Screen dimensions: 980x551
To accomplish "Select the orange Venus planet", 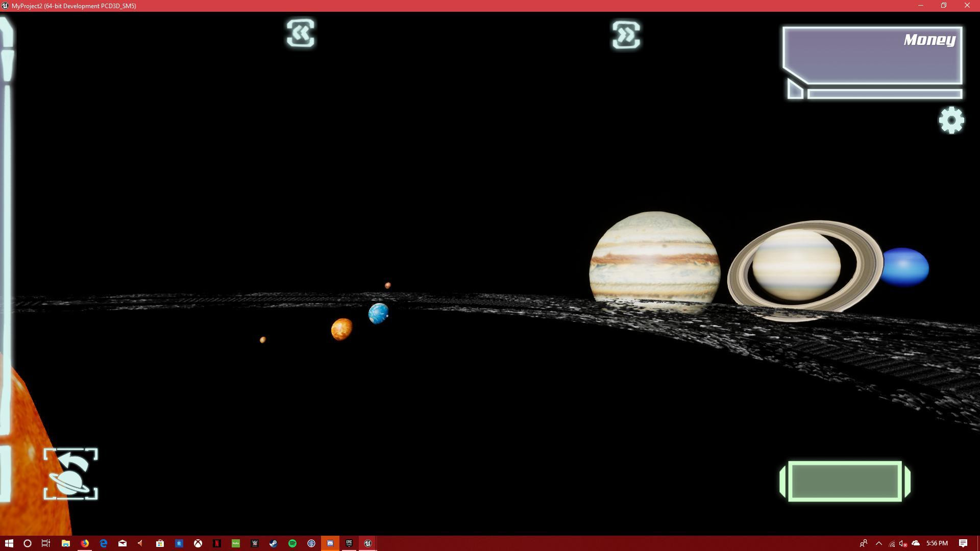I will pos(341,329).
